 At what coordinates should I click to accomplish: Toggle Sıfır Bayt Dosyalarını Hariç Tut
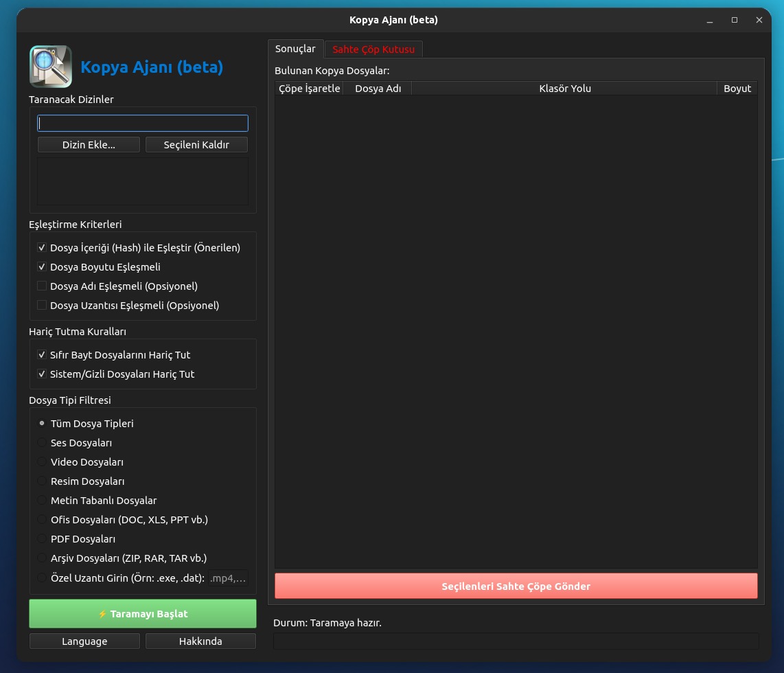pyautogui.click(x=42, y=355)
